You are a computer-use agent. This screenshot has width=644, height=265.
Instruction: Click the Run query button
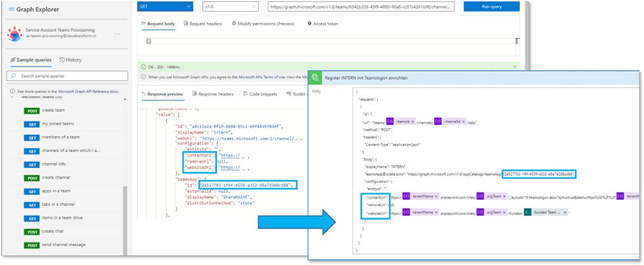coord(492,7)
